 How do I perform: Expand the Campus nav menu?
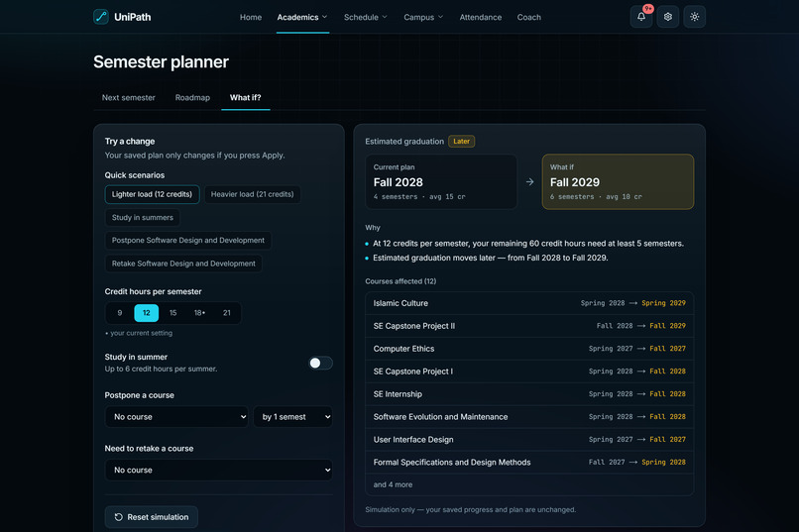pos(423,17)
